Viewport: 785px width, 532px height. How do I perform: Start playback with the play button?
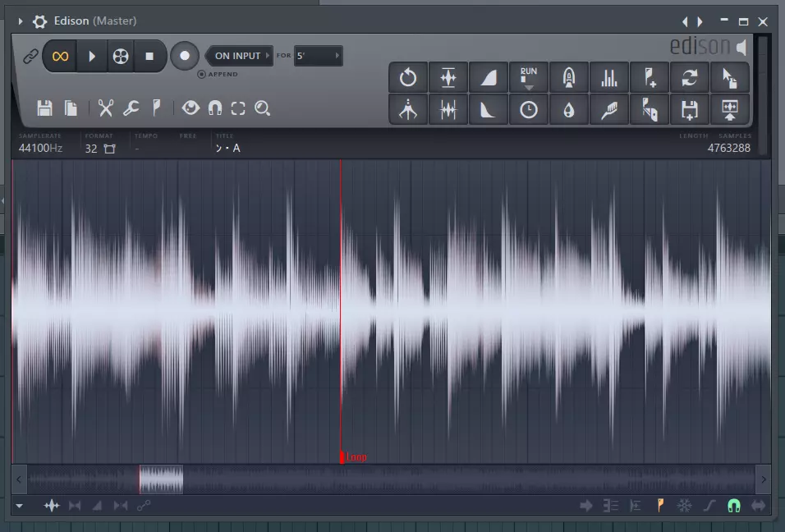92,56
